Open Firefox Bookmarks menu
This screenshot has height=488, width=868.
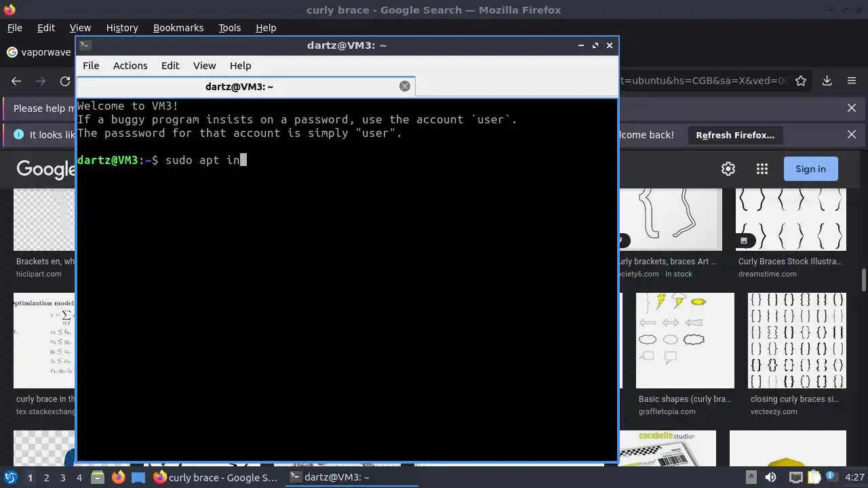[178, 28]
